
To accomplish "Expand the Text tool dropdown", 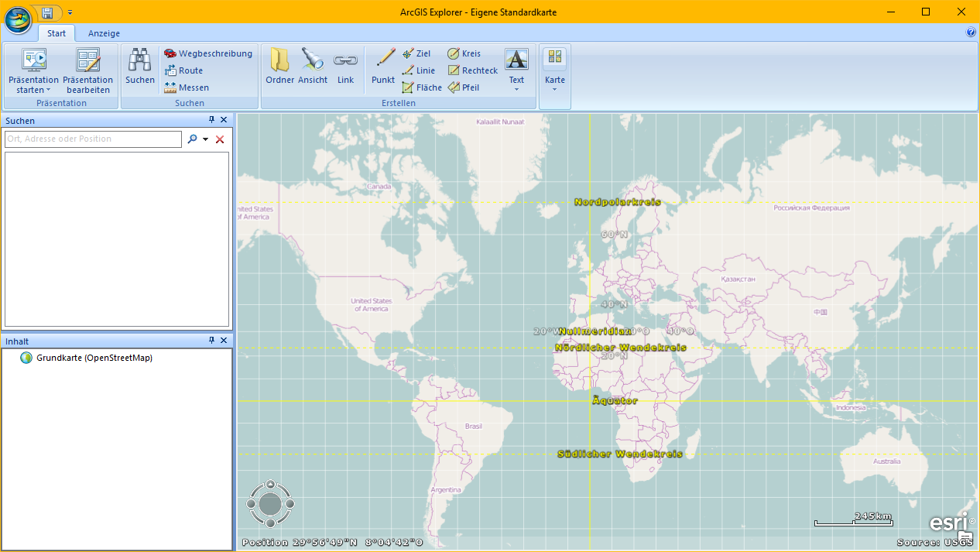I will (516, 89).
